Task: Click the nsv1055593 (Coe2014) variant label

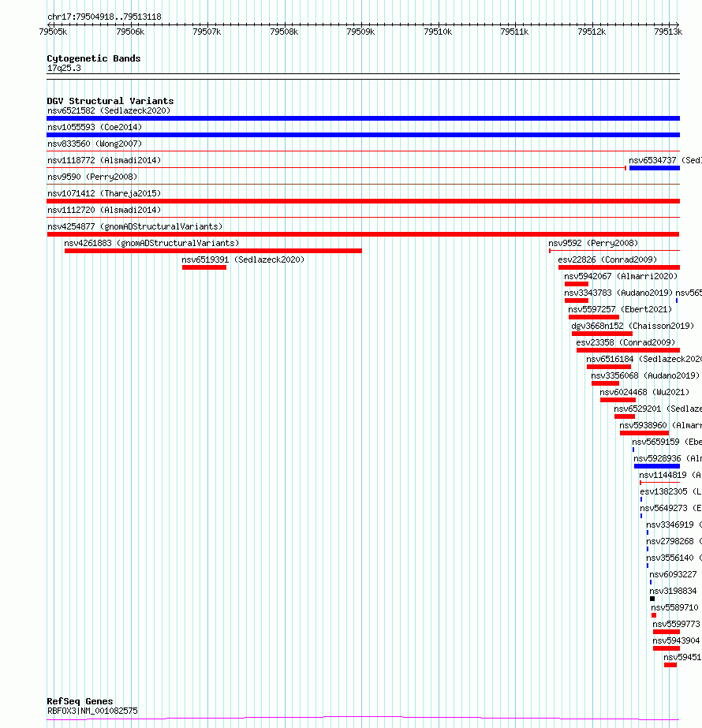Action: [94, 127]
